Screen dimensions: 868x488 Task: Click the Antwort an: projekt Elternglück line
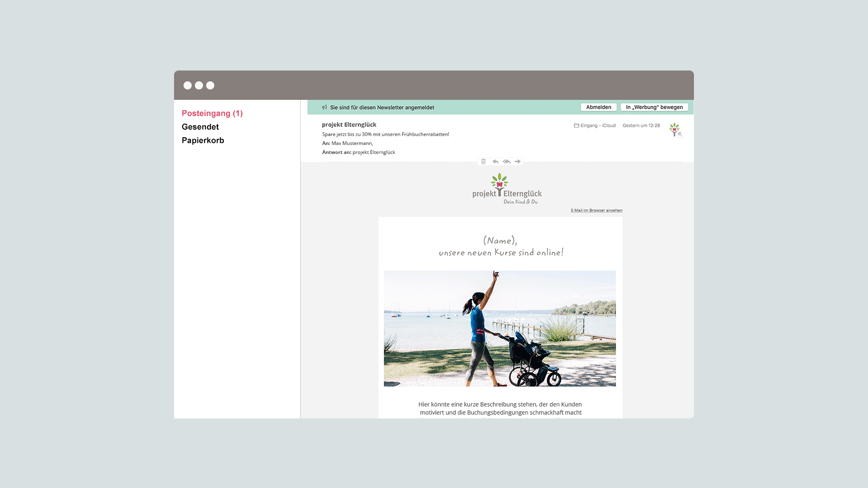point(359,152)
